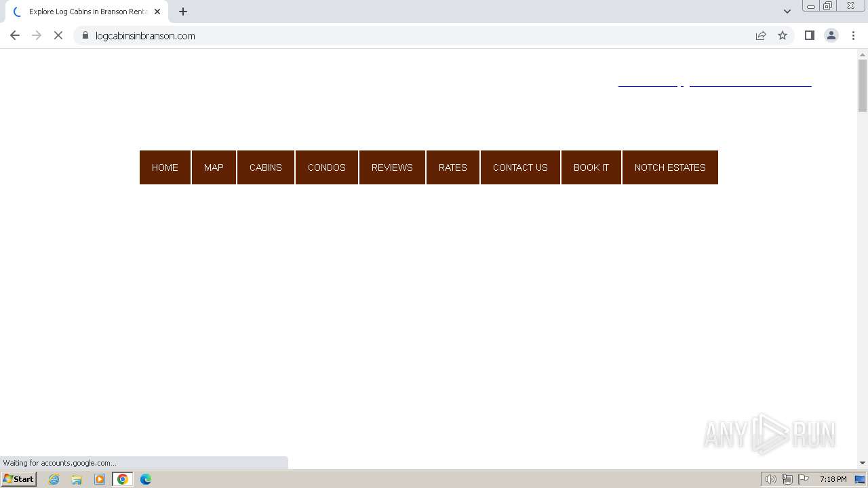Close the Explore Log Cabins tab

[157, 12]
